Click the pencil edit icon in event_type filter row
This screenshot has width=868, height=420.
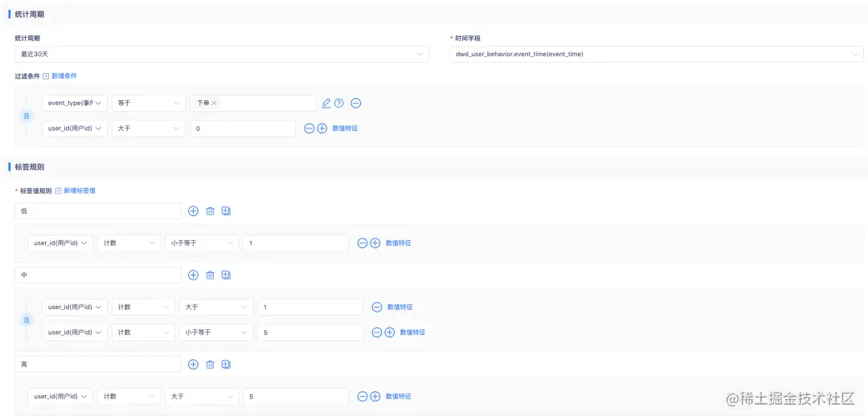click(x=326, y=103)
